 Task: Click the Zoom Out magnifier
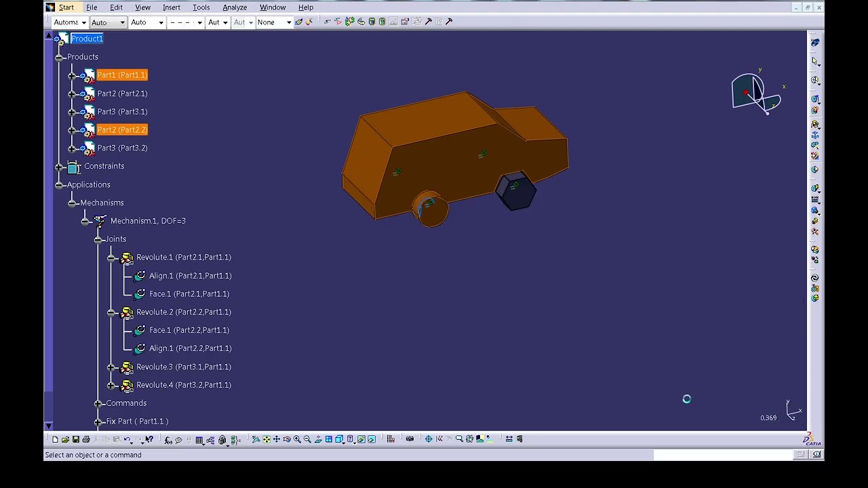(308, 439)
